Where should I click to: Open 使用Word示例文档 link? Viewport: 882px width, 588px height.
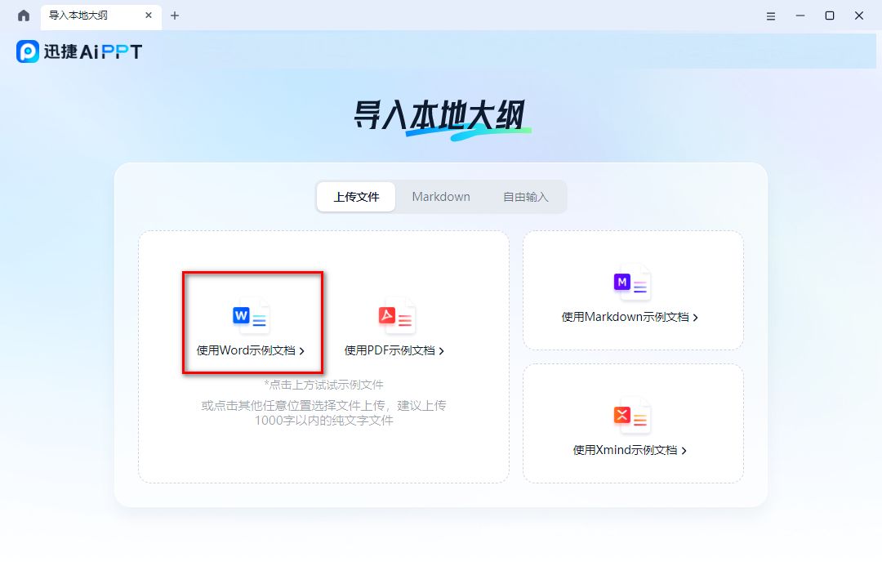click(x=251, y=350)
